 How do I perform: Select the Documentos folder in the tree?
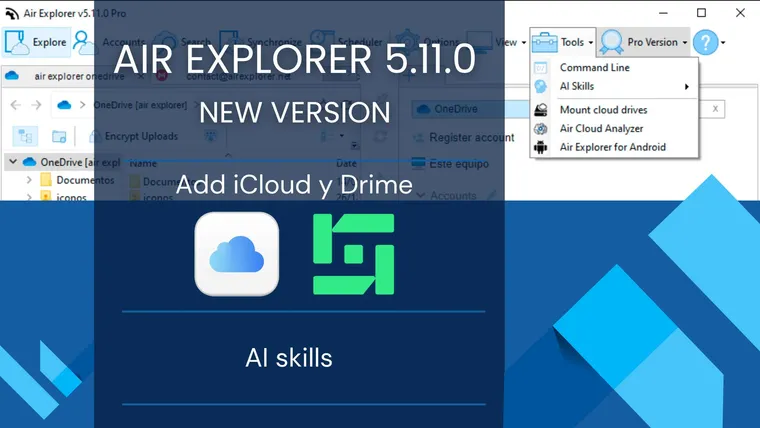pos(78,180)
